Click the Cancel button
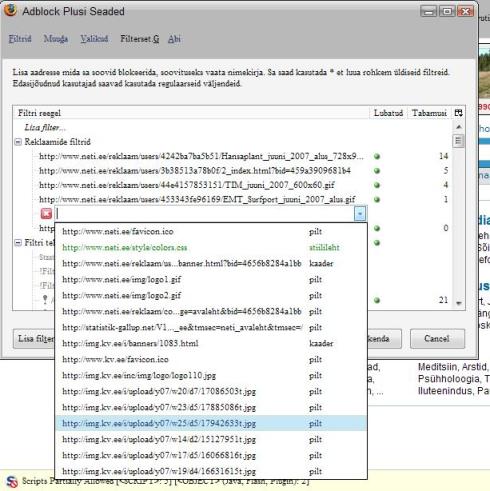Screen dimensions: 490x491 (437, 339)
